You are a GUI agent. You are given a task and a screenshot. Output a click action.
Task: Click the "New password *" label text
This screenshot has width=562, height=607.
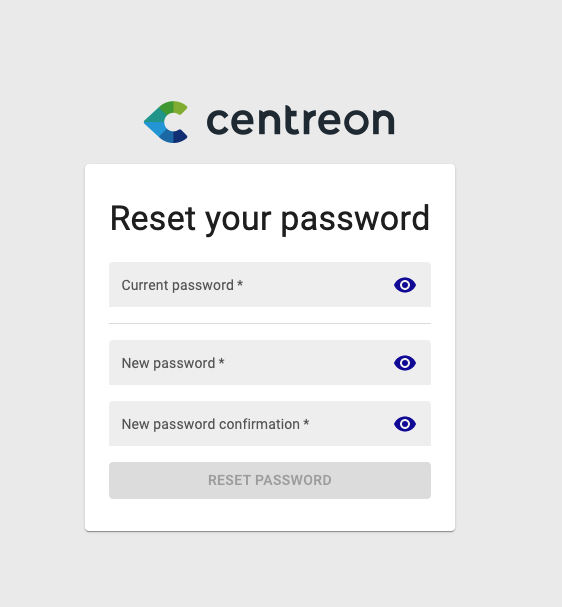[173, 364]
